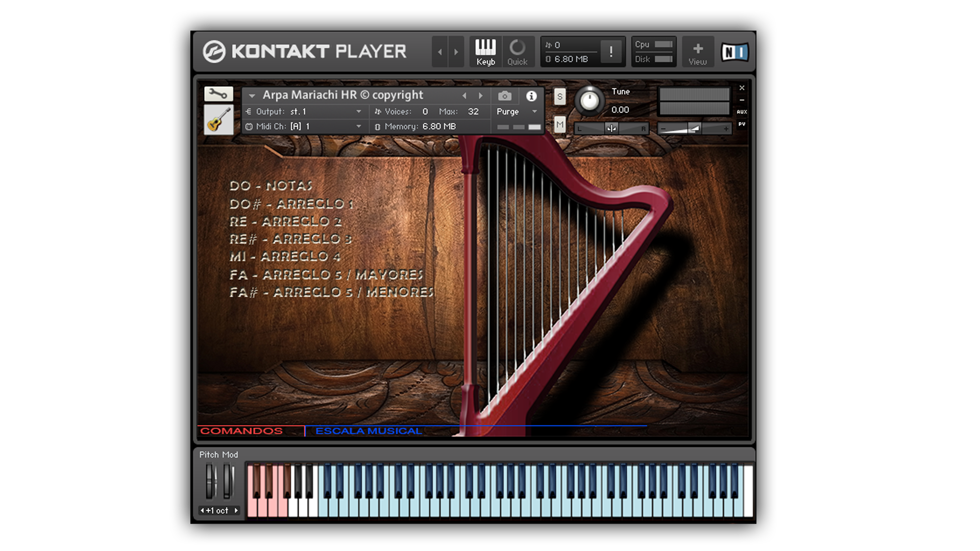The height and width of the screenshot is (551, 980).
Task: Click the Tune value 0.00
Action: coord(620,110)
